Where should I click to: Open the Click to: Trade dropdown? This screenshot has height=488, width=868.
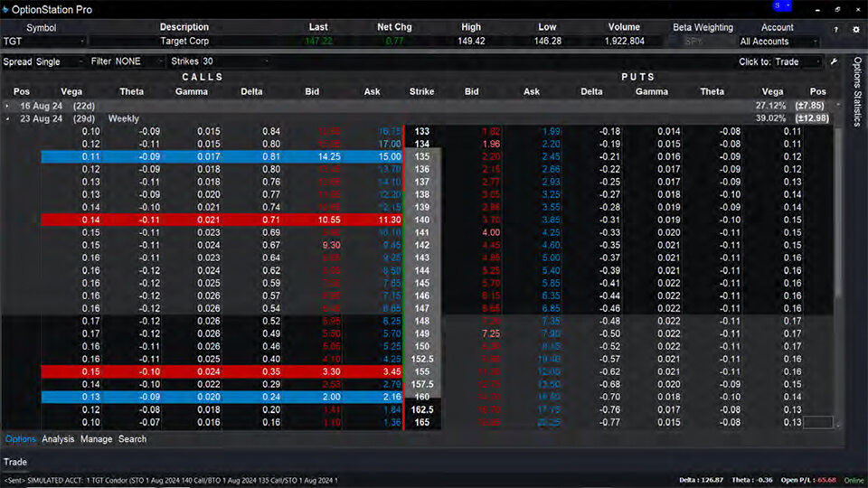point(797,61)
